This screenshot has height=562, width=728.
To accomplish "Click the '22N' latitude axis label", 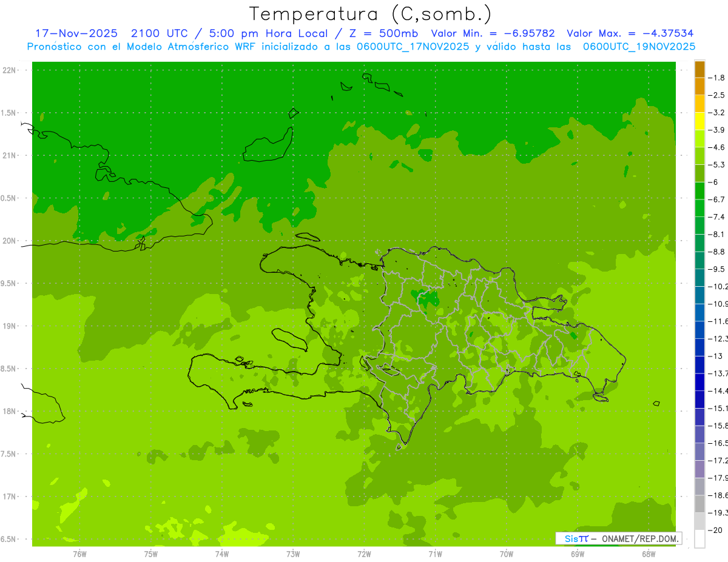I will (9, 70).
